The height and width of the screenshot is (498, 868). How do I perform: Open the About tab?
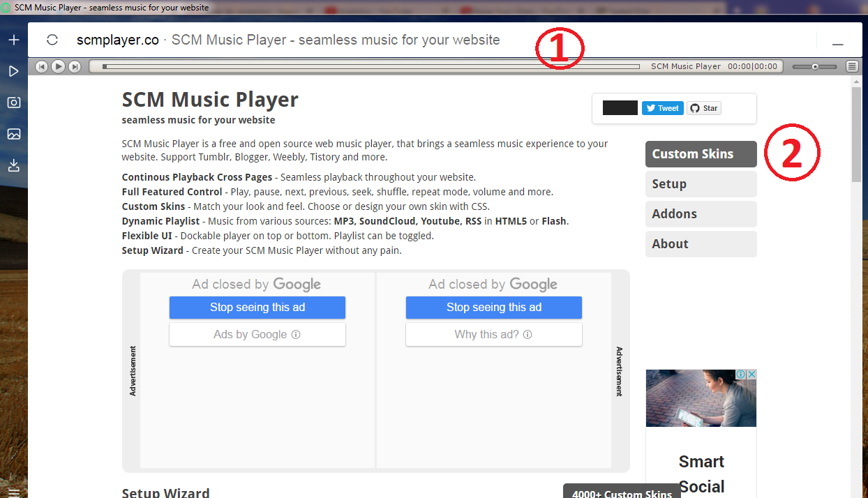(701, 244)
